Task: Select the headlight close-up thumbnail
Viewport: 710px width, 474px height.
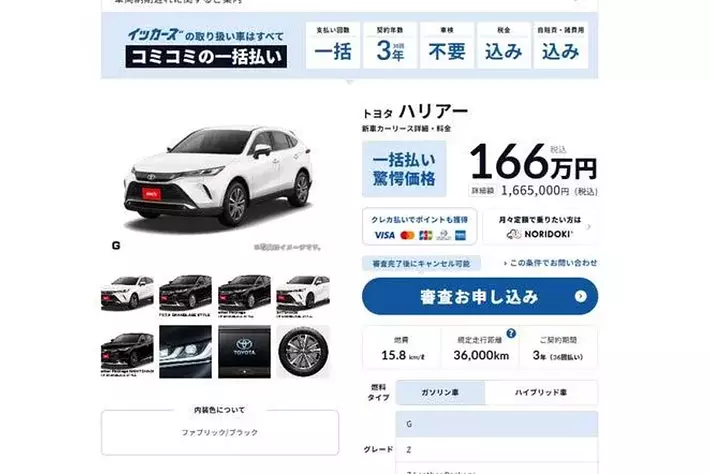Action: (x=185, y=352)
